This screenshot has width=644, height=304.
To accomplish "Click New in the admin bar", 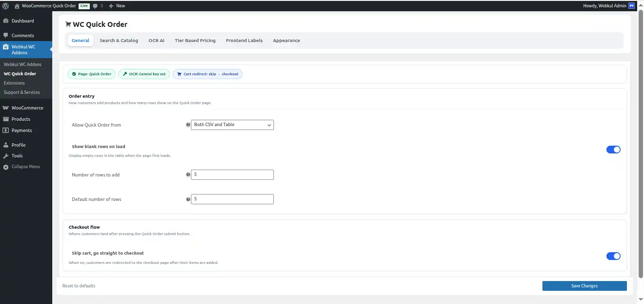I will pyautogui.click(x=120, y=6).
